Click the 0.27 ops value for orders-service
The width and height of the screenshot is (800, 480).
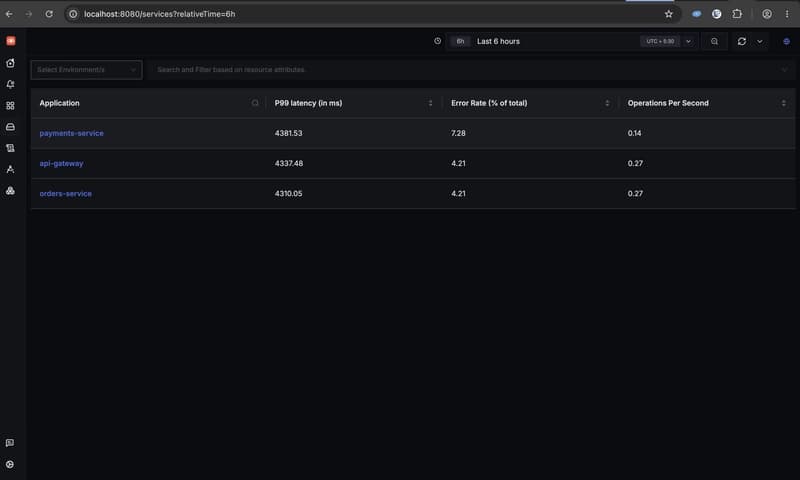[x=635, y=193]
